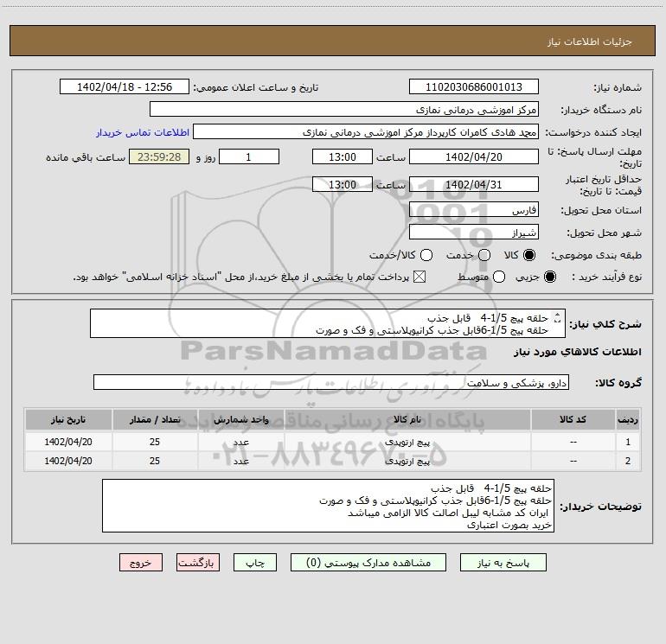Click date 1402/04/20 in row 1
The height and width of the screenshot is (644, 666).
click(68, 442)
